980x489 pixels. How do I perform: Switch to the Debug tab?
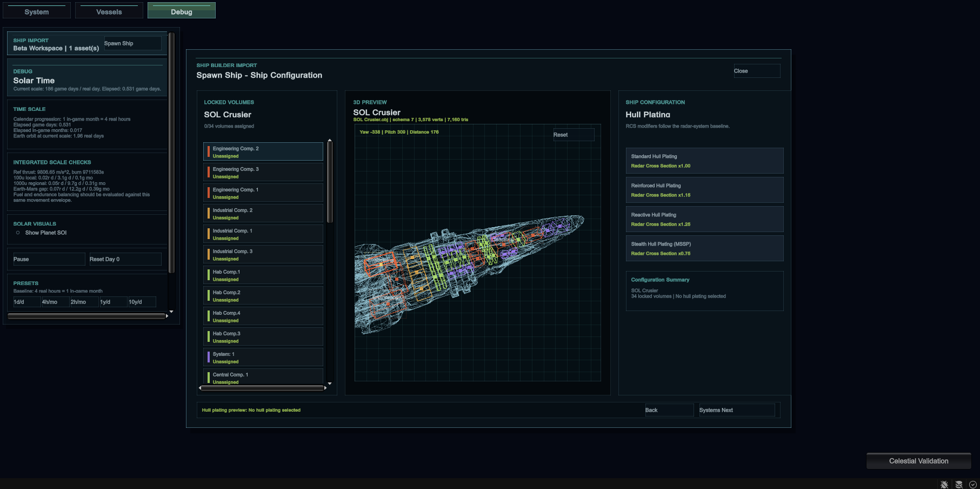pos(182,11)
